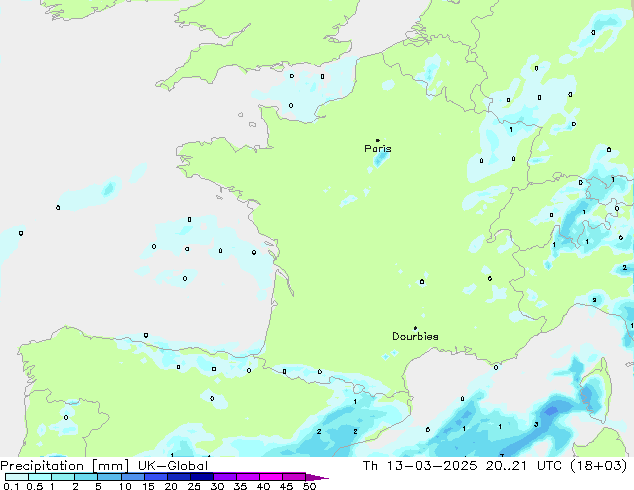
Task: Click the 25–30 mm dark navy legend swatch
Action: [x=201, y=477]
